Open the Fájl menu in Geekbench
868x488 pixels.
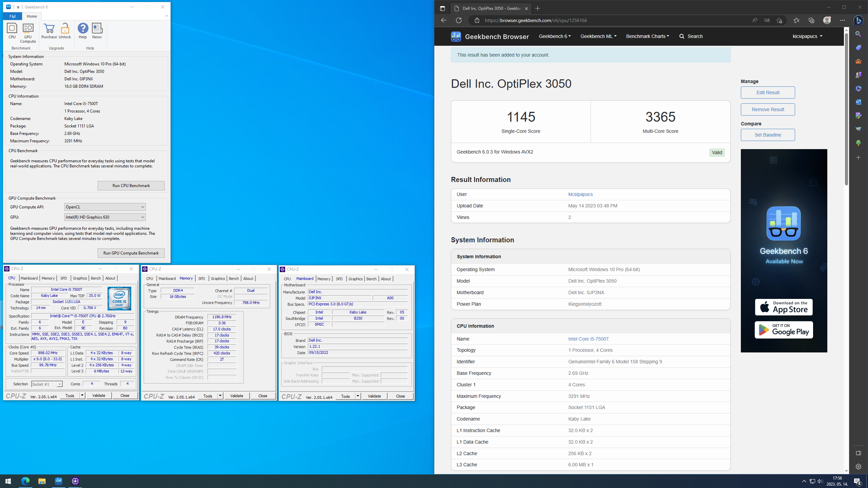tap(13, 16)
